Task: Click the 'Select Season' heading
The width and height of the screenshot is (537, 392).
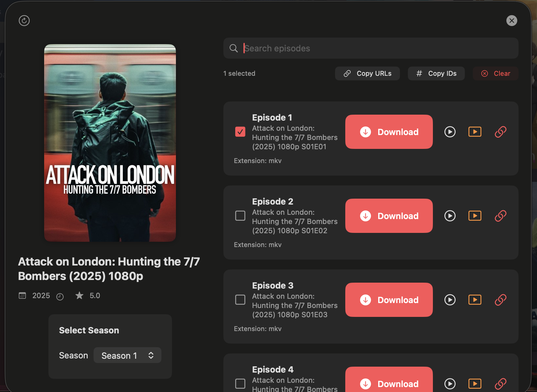Action: (89, 330)
